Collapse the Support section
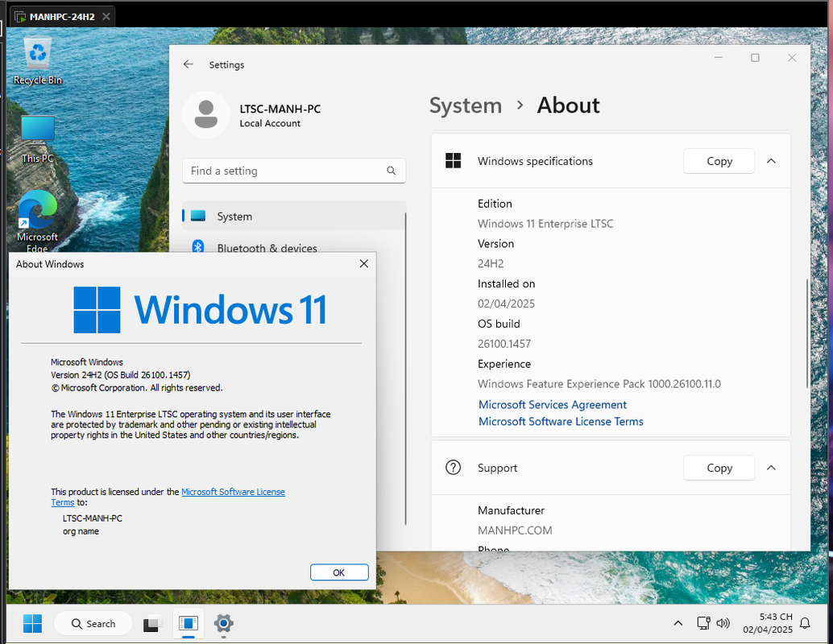Screen dimensions: 833x644 pyautogui.click(x=772, y=468)
